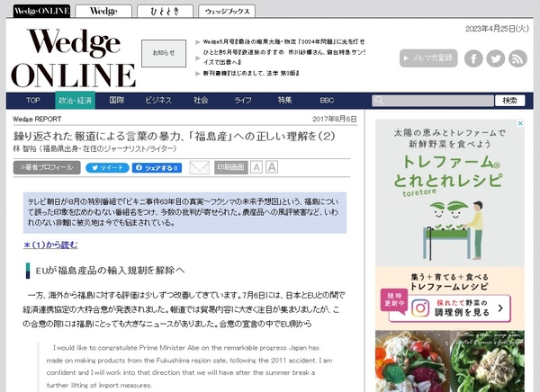The height and width of the screenshot is (392, 540).
Task: Select the large font size A icon
Action: [x=272, y=167]
